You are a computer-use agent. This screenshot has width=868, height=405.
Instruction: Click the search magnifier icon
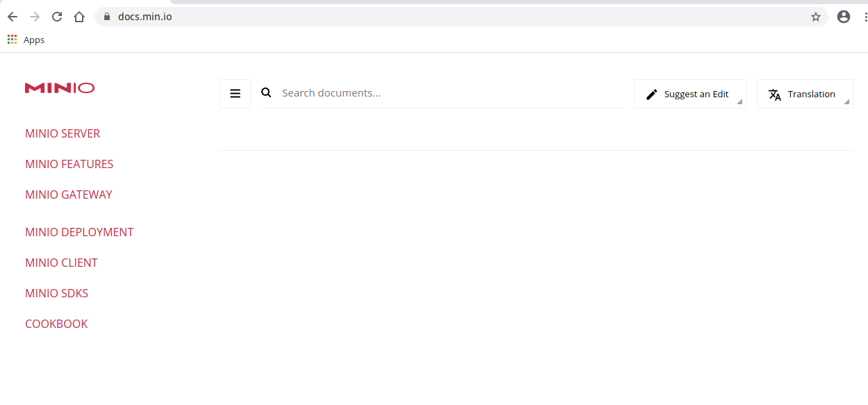[x=266, y=92]
